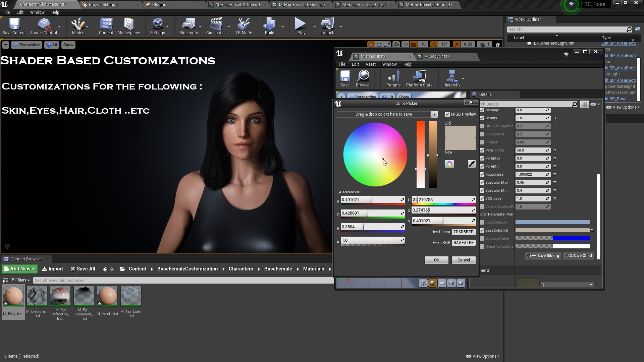Open the Asset menu in material editor

click(370, 64)
